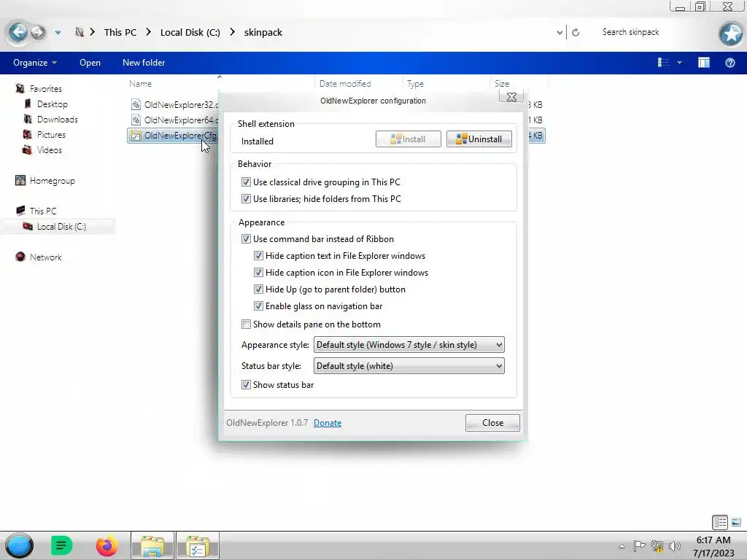Click the Back navigation arrow
Screen dimensions: 747x560
[x=18, y=32]
